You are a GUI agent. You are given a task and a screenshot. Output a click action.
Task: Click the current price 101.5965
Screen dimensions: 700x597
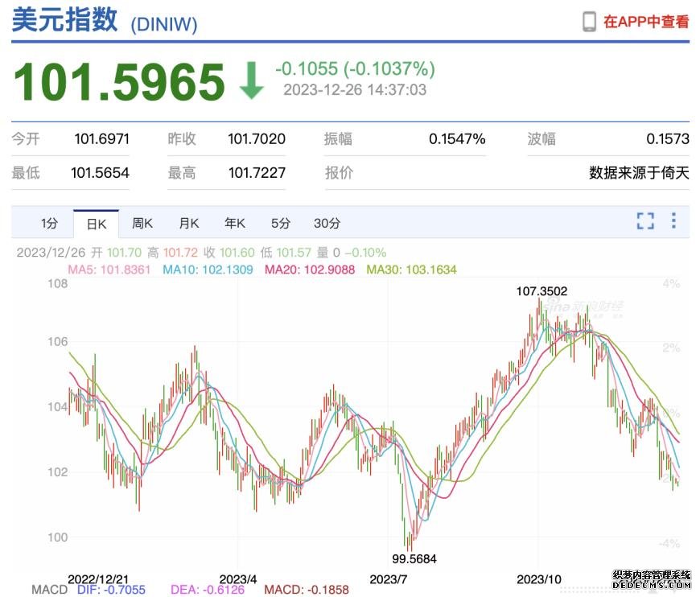coord(119,82)
